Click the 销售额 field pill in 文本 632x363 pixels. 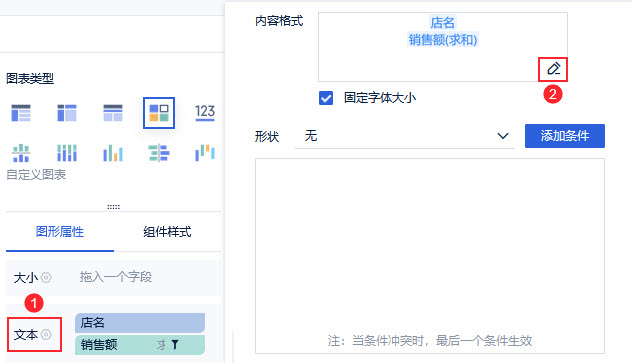pos(140,345)
